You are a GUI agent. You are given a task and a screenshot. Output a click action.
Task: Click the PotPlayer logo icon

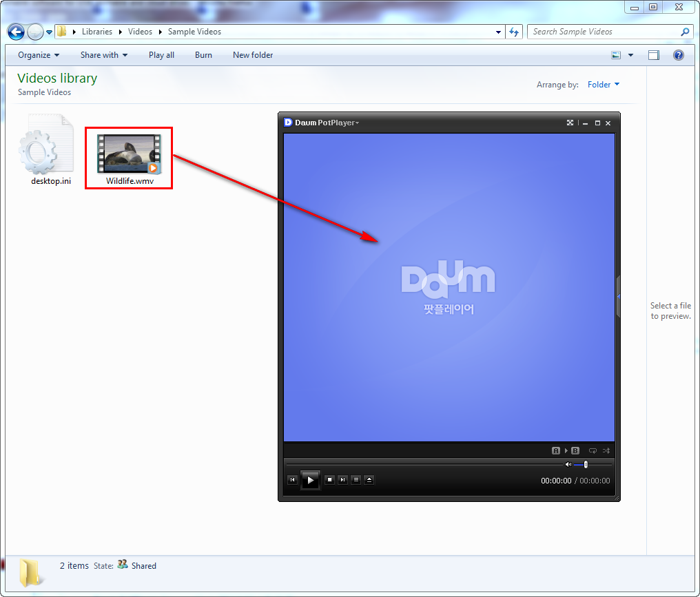tap(288, 123)
